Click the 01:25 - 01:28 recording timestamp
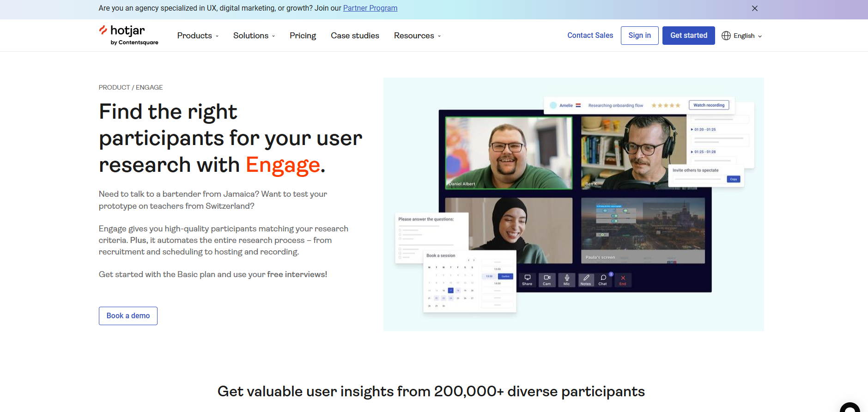This screenshot has width=868, height=412. click(x=704, y=152)
